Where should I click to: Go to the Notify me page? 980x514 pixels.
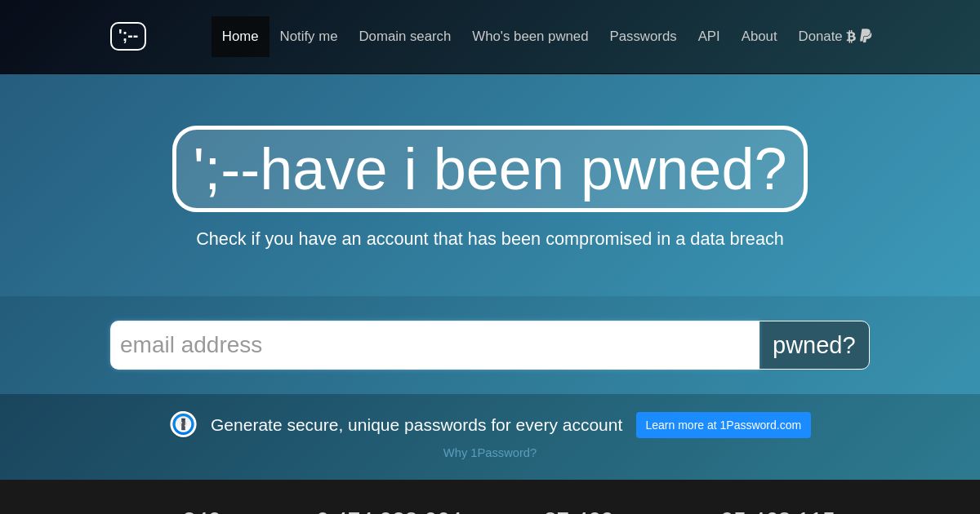click(309, 37)
